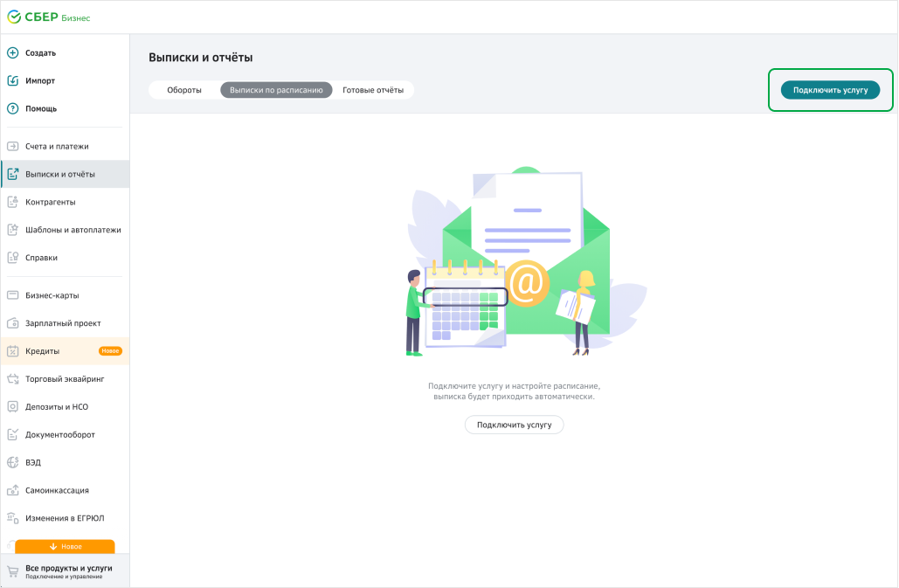Open the Import icon in sidebar
The width and height of the screenshot is (899, 588).
[13, 80]
